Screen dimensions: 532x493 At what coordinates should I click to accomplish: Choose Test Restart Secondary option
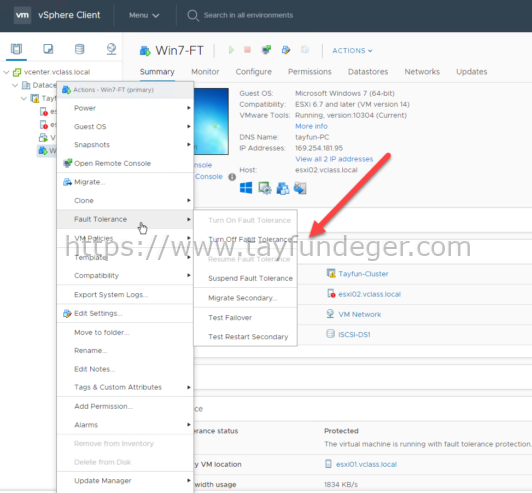(245, 337)
